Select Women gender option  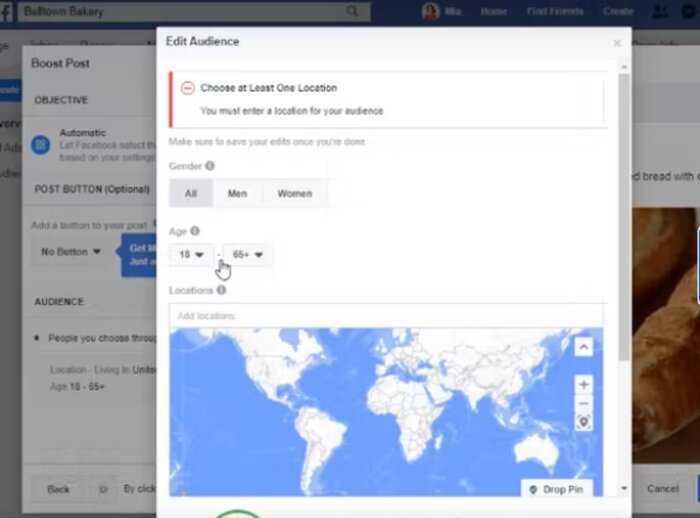tap(295, 193)
